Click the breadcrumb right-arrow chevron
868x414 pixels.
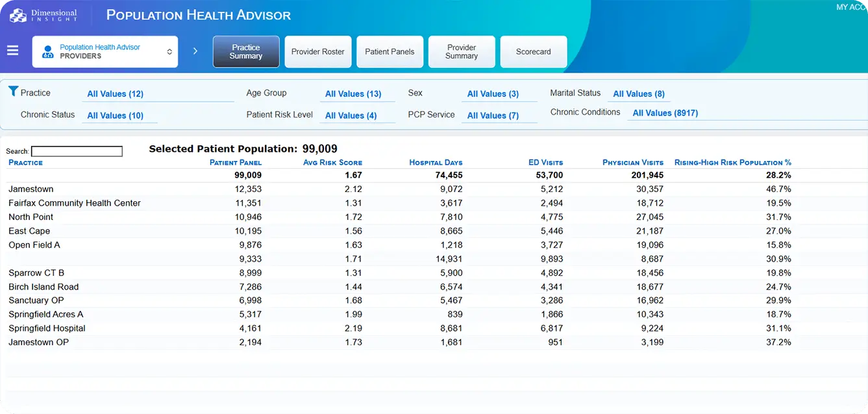point(195,51)
